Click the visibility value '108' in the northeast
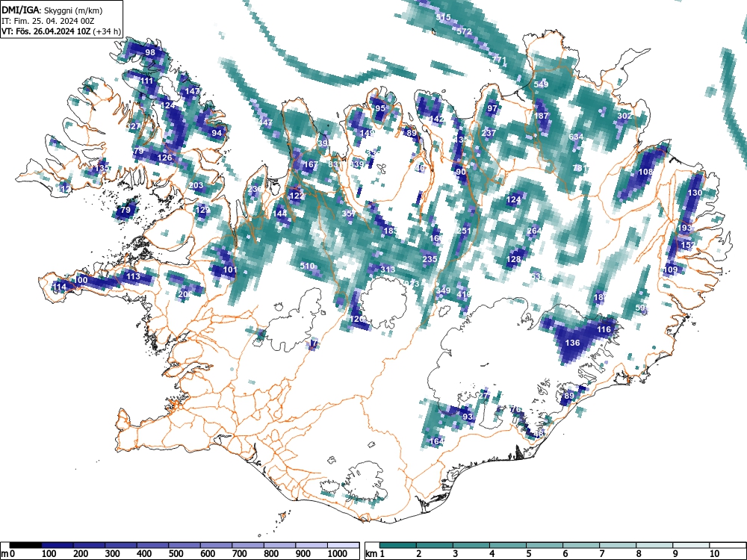This screenshot has width=747, height=560. 645,172
